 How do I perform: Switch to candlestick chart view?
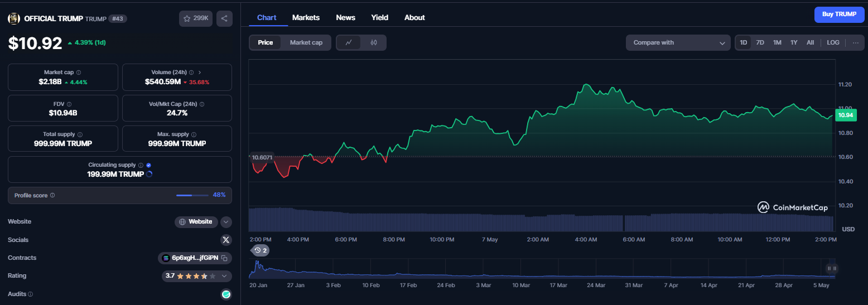pos(374,42)
